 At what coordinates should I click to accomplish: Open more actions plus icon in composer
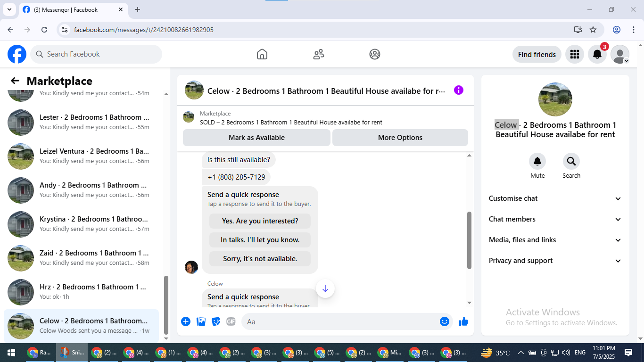pyautogui.click(x=186, y=321)
